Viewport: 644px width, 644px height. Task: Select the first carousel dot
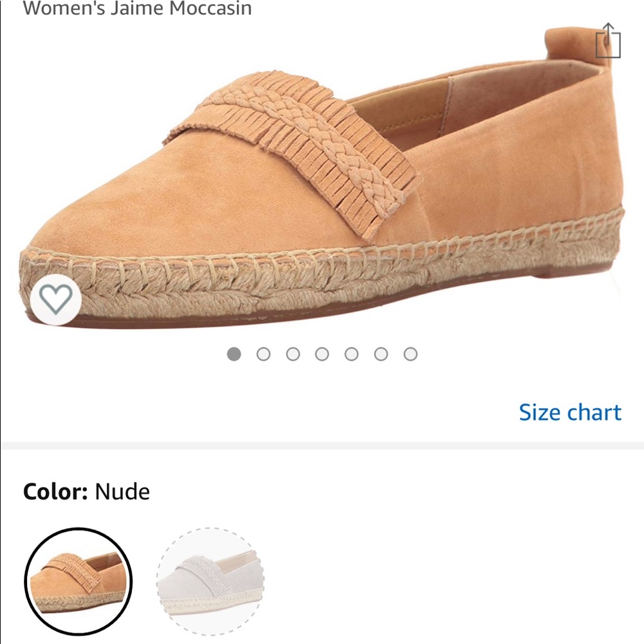point(234,353)
